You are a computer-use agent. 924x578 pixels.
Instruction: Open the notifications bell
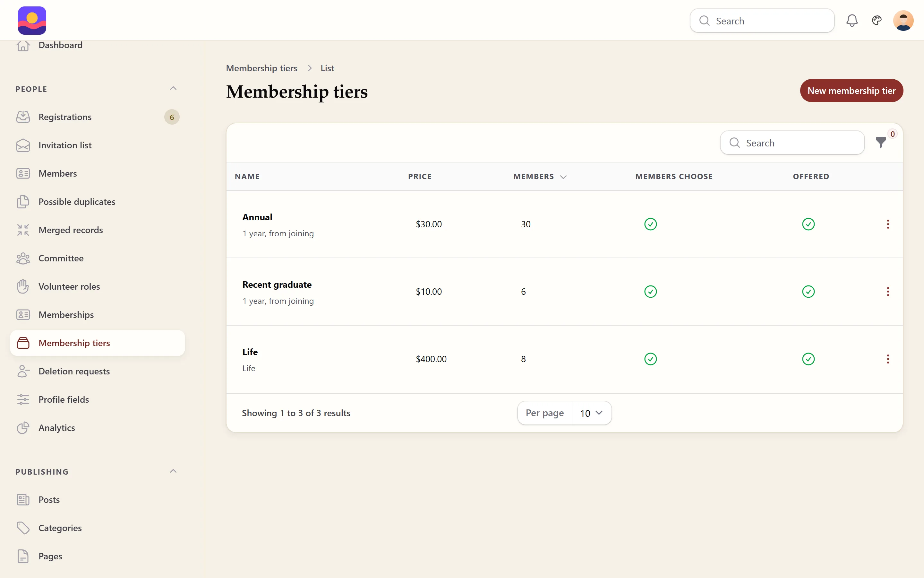[852, 21]
